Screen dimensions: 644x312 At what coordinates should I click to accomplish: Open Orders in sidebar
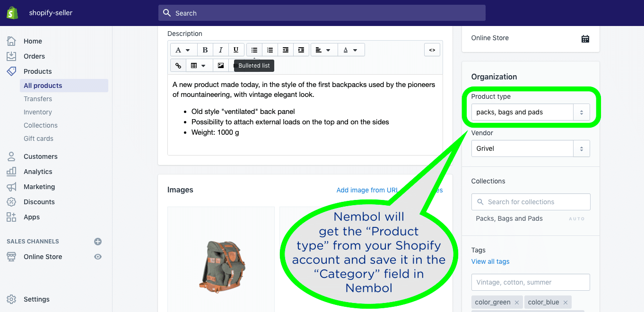[x=34, y=56]
